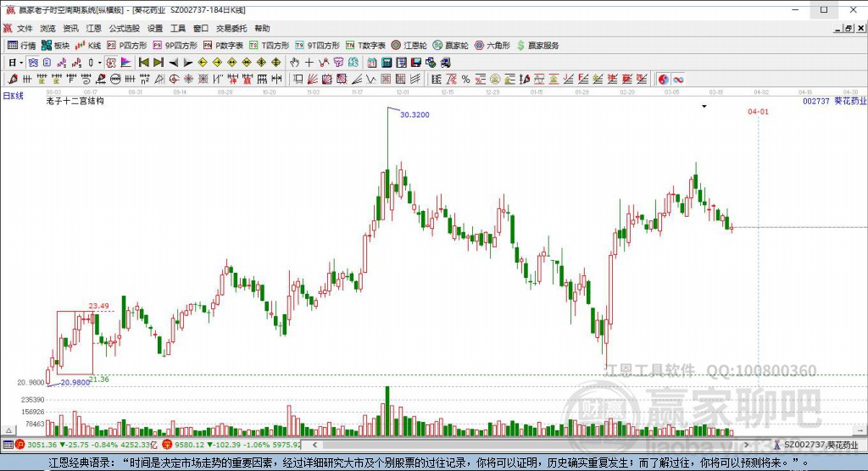Click the black left triangle step-back icon
This screenshot has width=868, height=471.
(173, 63)
